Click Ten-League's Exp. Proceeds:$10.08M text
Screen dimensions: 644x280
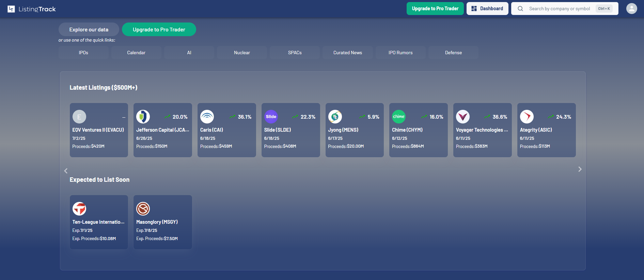click(x=94, y=239)
